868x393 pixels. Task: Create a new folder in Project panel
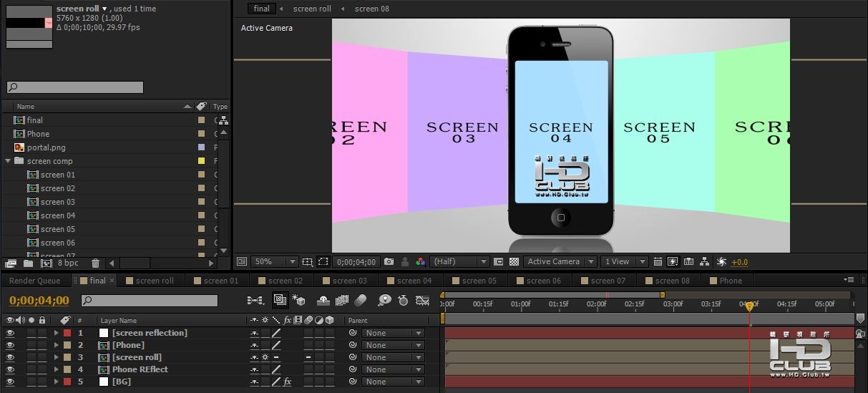click(x=28, y=263)
